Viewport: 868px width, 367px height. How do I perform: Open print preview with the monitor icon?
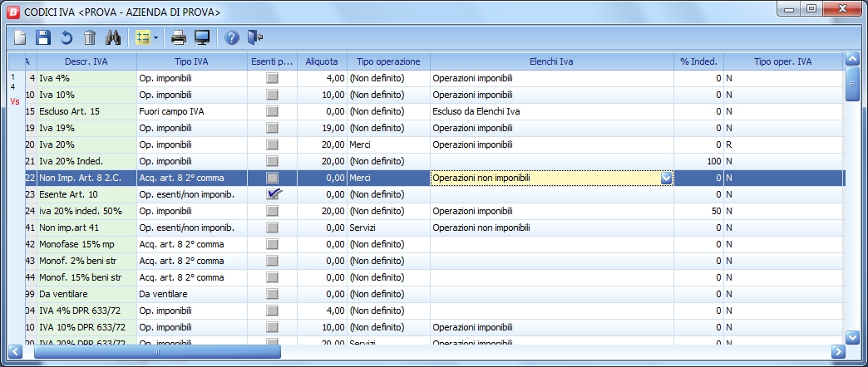(202, 37)
